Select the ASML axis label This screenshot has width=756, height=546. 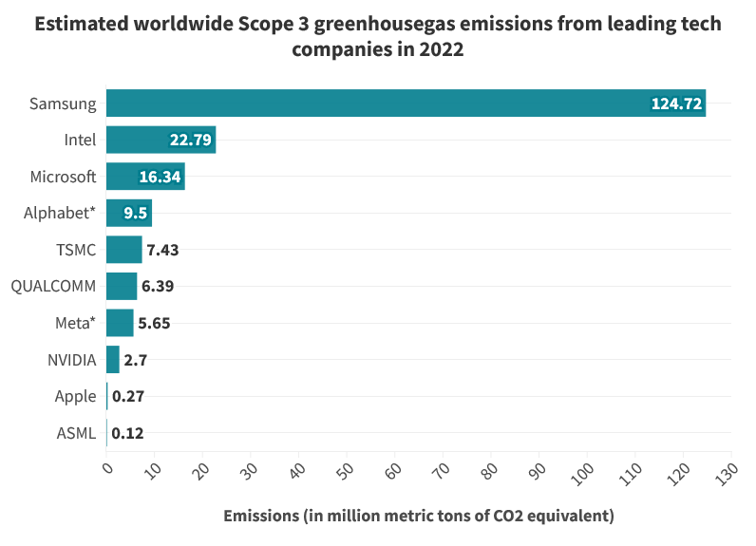click(76, 433)
